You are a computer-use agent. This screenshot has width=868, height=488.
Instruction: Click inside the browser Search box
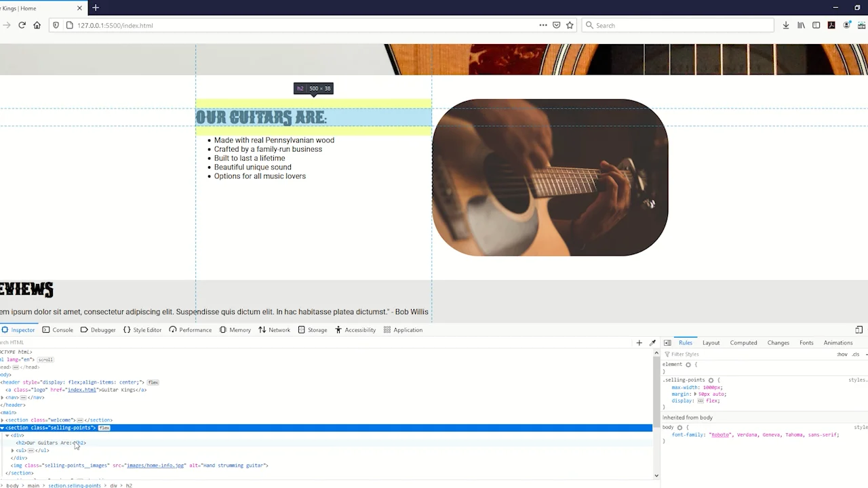(678, 25)
